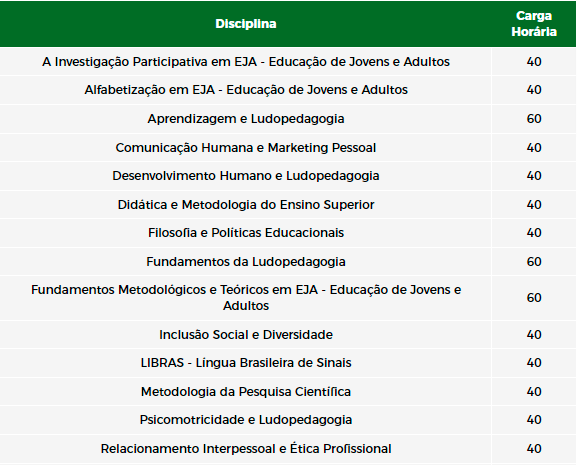Click the 40 hours of LIBRAS row
Viewport: 577px width, 465px height.
534,363
